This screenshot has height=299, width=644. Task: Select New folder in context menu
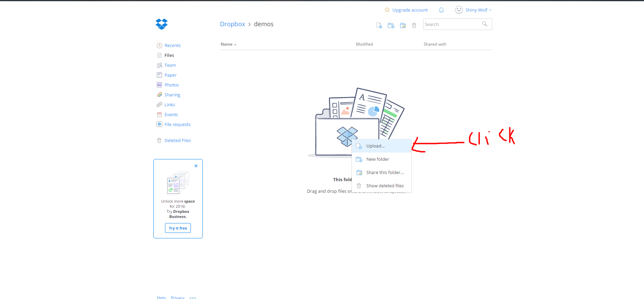[x=378, y=159]
